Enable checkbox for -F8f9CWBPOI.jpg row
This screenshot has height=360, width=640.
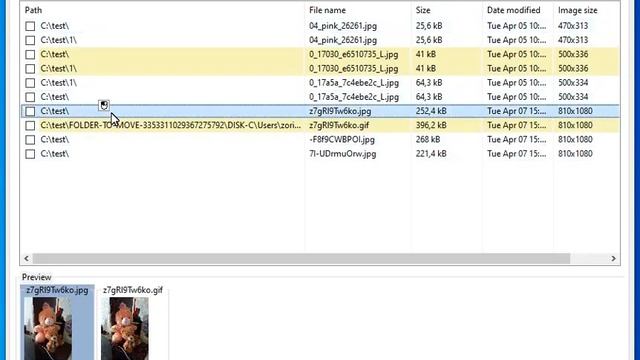pos(30,140)
